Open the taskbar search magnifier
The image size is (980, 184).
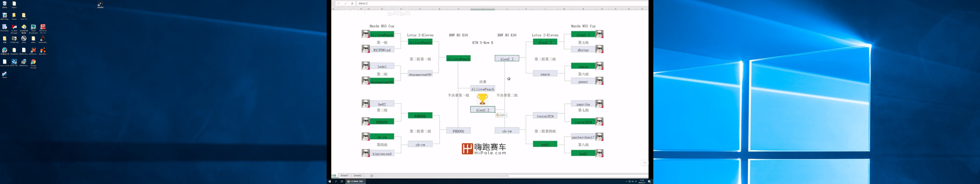336,181
